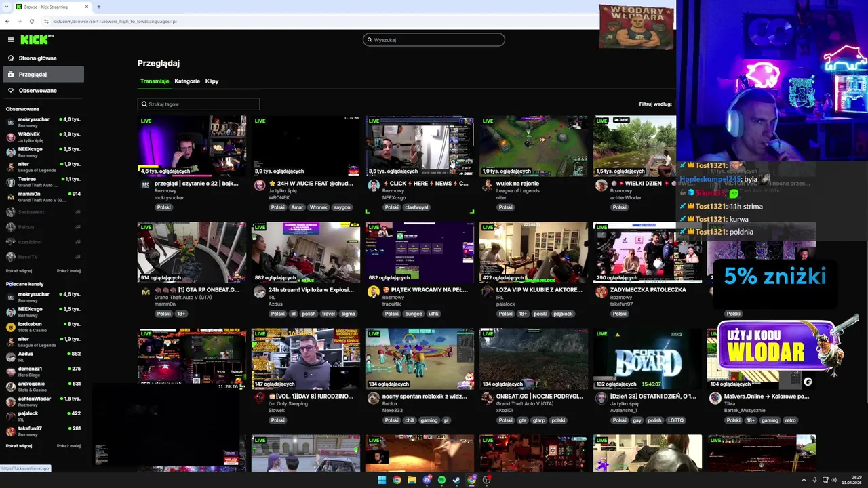The image size is (868, 488).
Task: Expand Pokaż więcej under Obserwowane list
Action: click(x=19, y=271)
